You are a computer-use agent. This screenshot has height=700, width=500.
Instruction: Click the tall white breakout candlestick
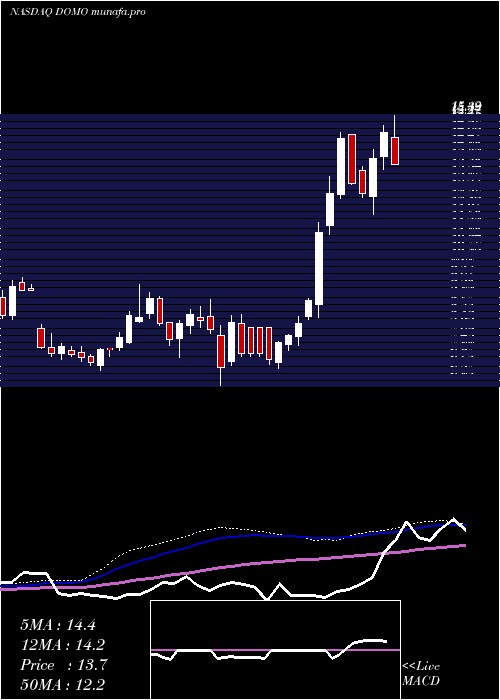click(319, 268)
